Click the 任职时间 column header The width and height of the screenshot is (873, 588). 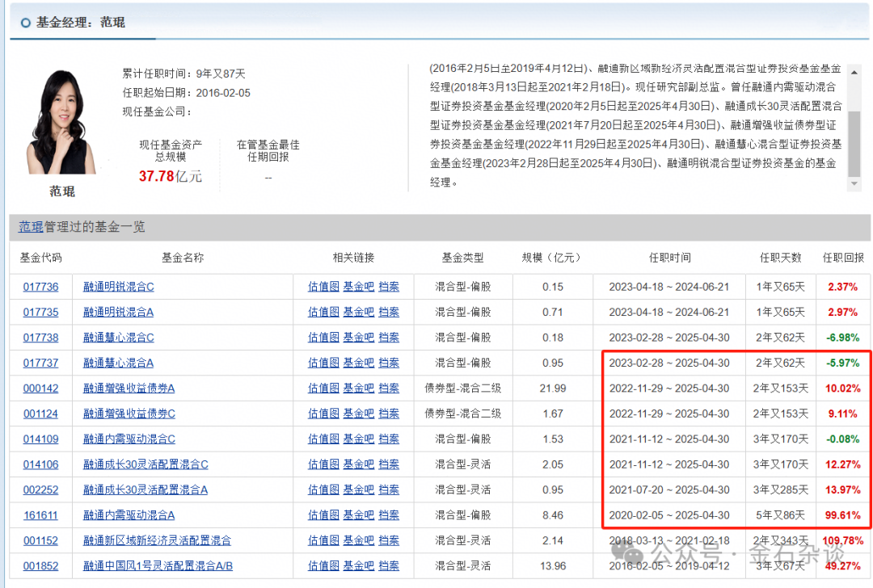pyautogui.click(x=670, y=258)
